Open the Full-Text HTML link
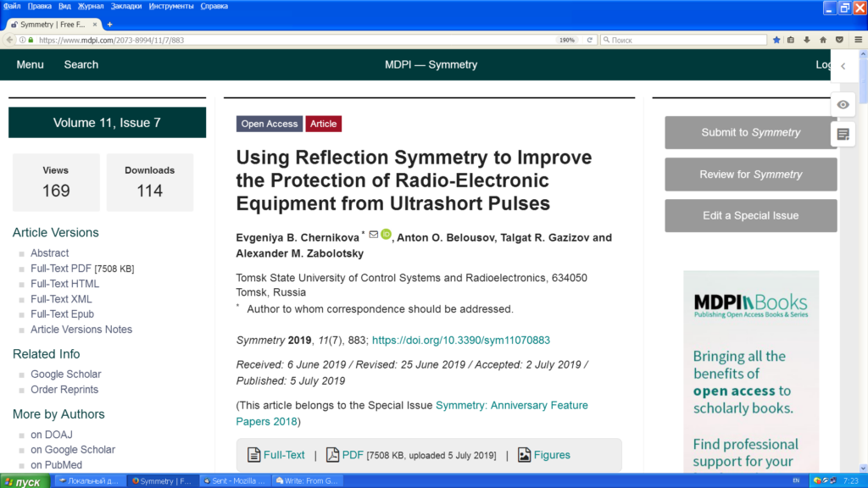 point(64,284)
